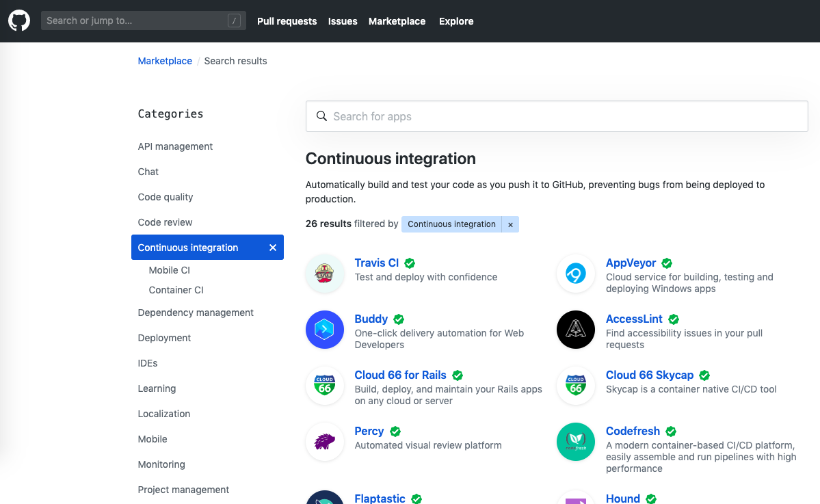Click the slash shortcut icon in search
This screenshot has height=504, width=820.
235,21
